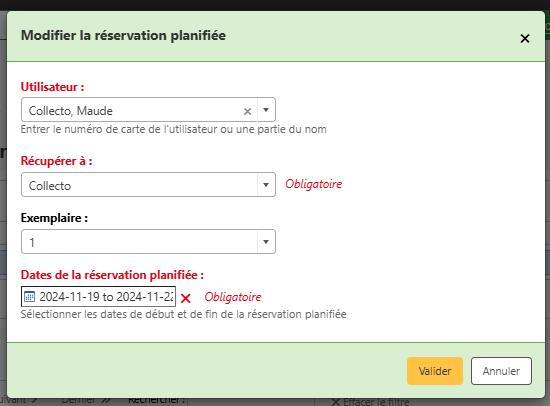The image size is (550, 406).
Task: Expand the Exemplaire dropdown arrow
Action: point(266,241)
